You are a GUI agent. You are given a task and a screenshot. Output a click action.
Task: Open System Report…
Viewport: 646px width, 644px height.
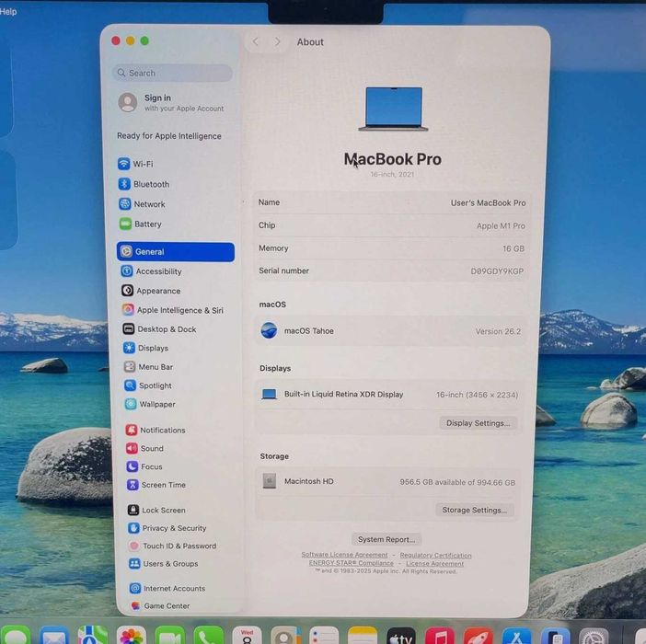pos(386,539)
